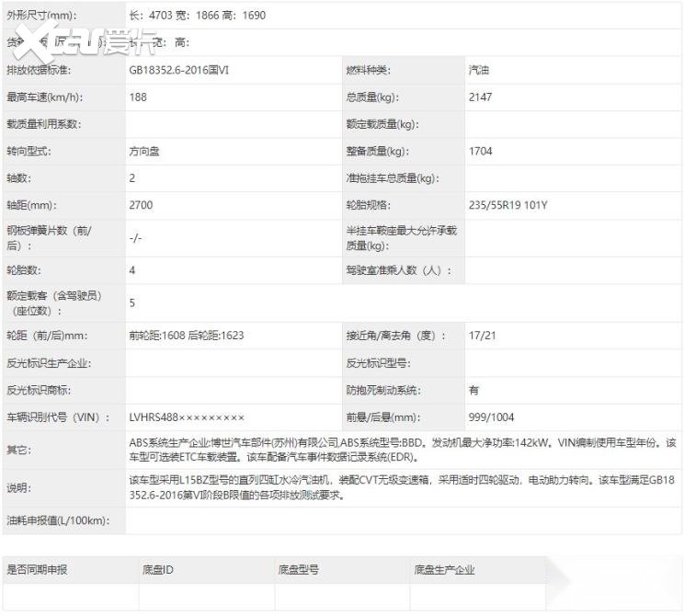Click the top speed value 188
This screenshot has width=684, height=616.
139,97
